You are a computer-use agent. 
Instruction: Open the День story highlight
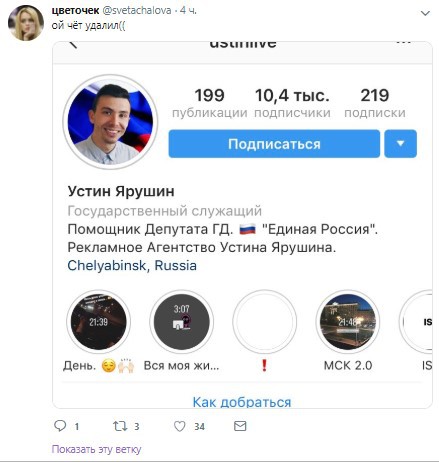[98, 322]
